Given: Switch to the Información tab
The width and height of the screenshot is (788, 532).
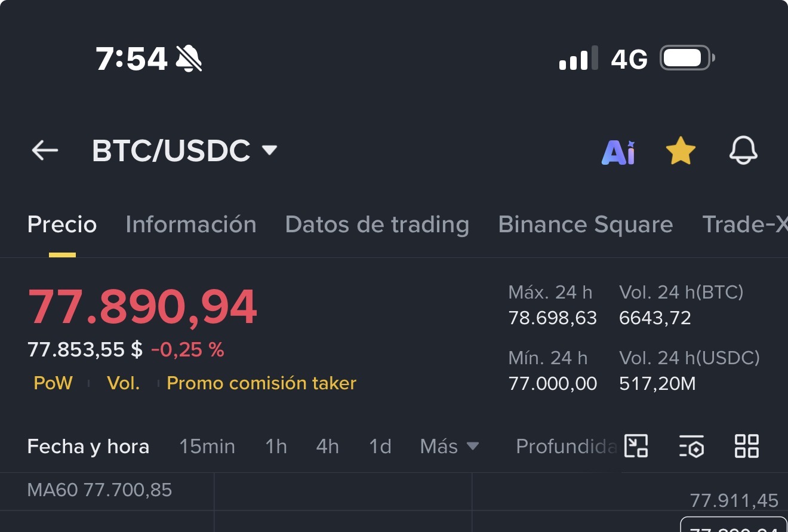Looking at the screenshot, I should pyautogui.click(x=191, y=225).
